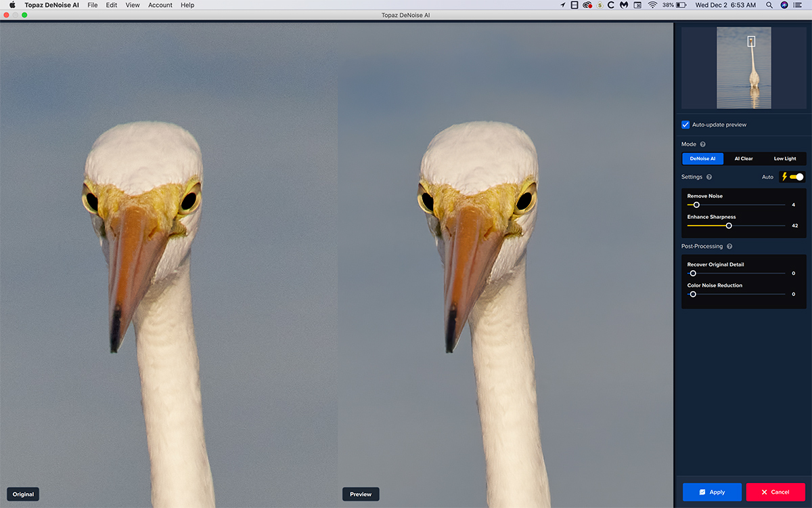This screenshot has width=812, height=508.
Task: Click the battery status icon
Action: [x=682, y=5]
